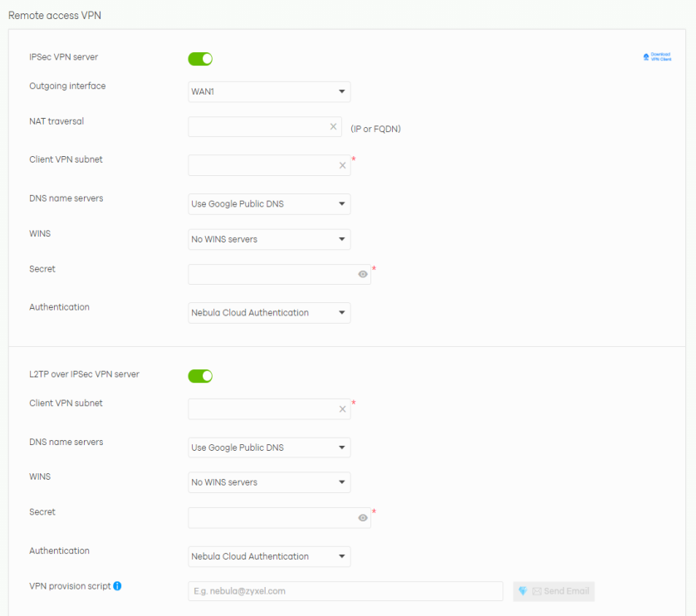Change IPSec Authentication dropdown selection

pos(269,313)
